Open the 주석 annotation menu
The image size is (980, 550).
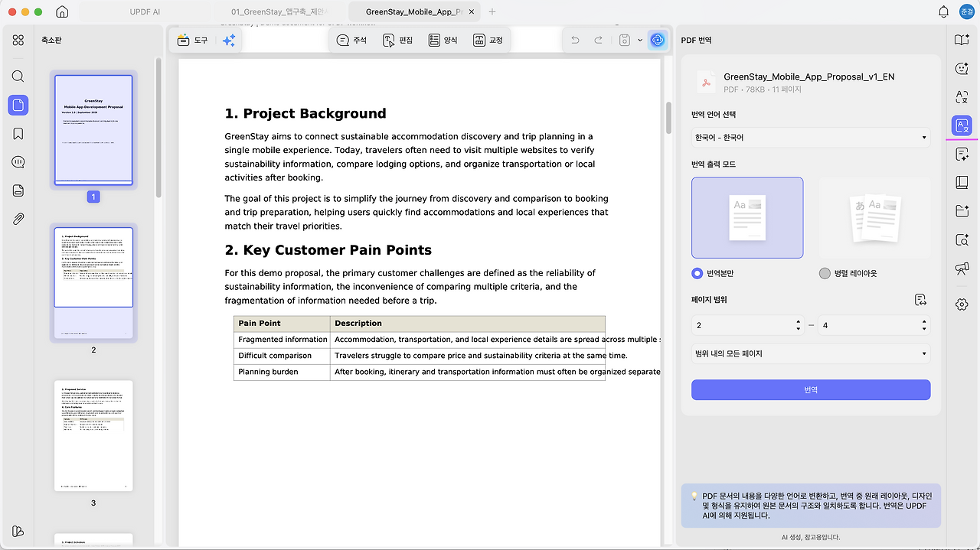352,40
